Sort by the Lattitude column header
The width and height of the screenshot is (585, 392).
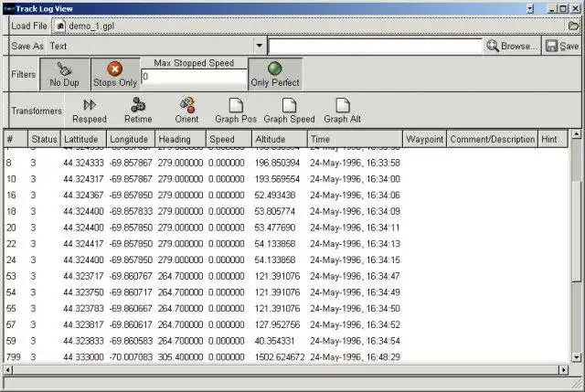[83, 139]
